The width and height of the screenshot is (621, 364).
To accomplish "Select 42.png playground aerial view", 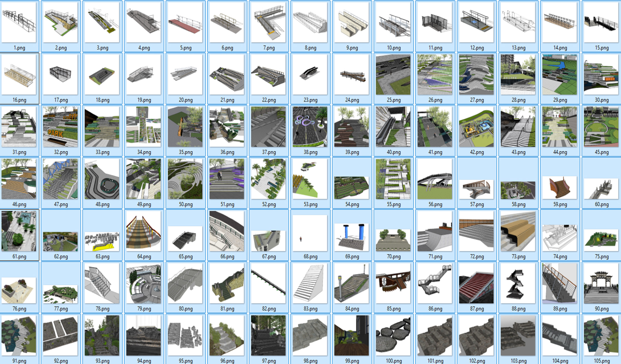I will [476, 127].
